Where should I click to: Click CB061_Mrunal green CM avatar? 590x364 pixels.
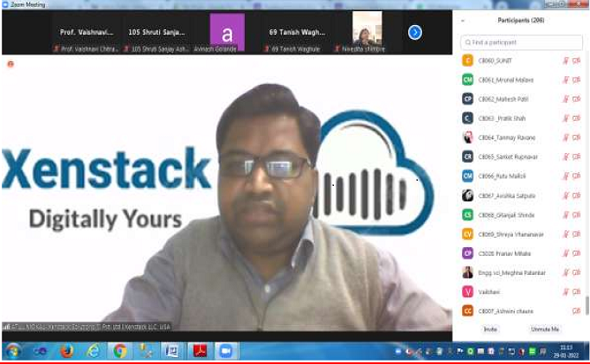coord(468,80)
